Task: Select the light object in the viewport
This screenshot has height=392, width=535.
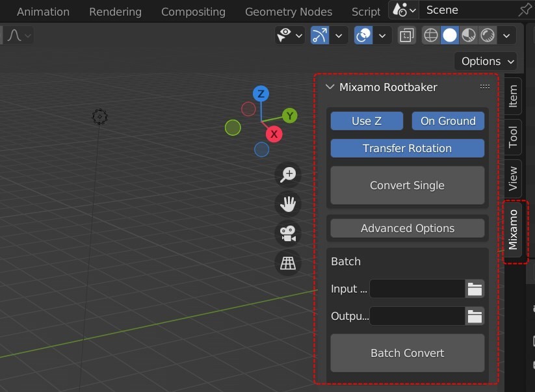Action: click(99, 116)
